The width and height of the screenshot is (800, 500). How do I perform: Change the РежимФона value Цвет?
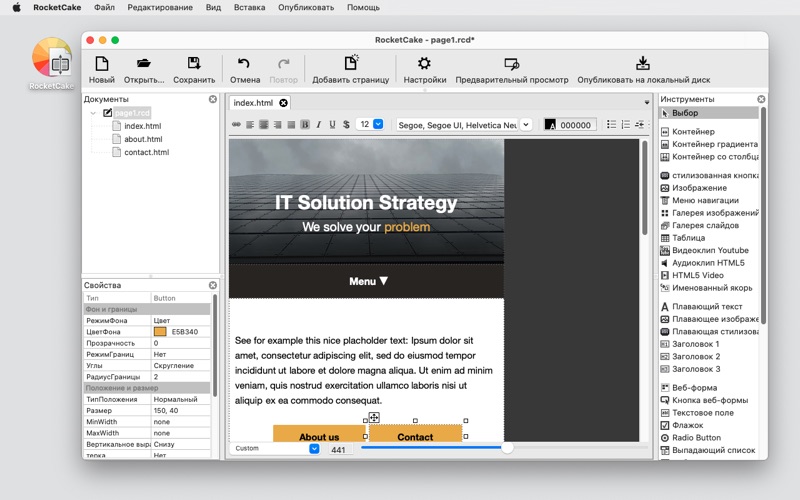(x=181, y=320)
